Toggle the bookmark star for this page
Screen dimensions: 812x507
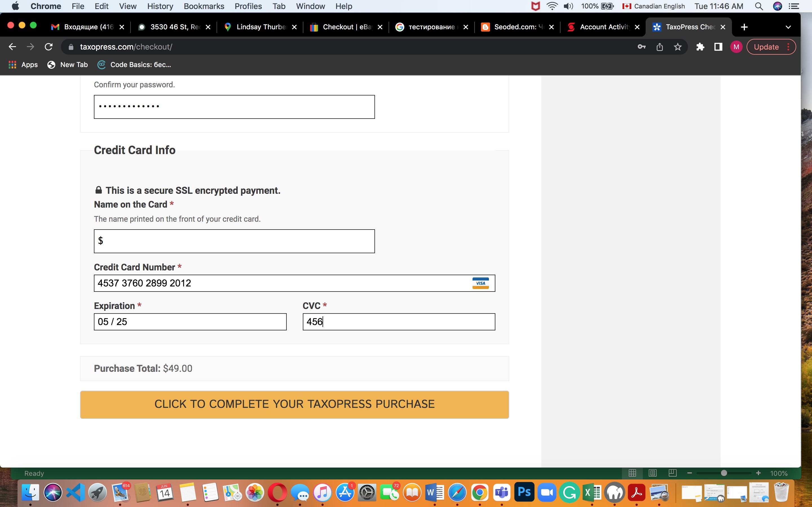678,46
